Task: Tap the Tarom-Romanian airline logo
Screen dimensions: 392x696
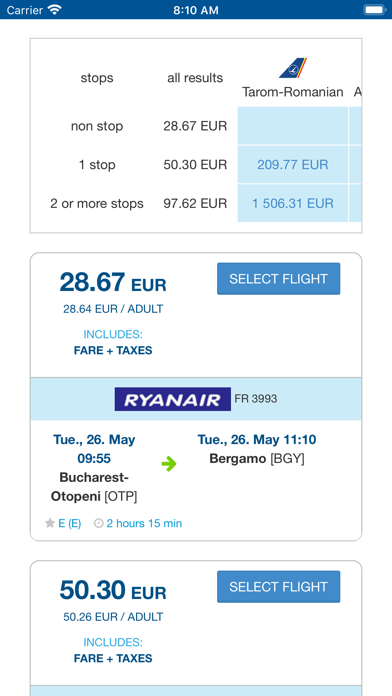Action: pyautogui.click(x=293, y=68)
